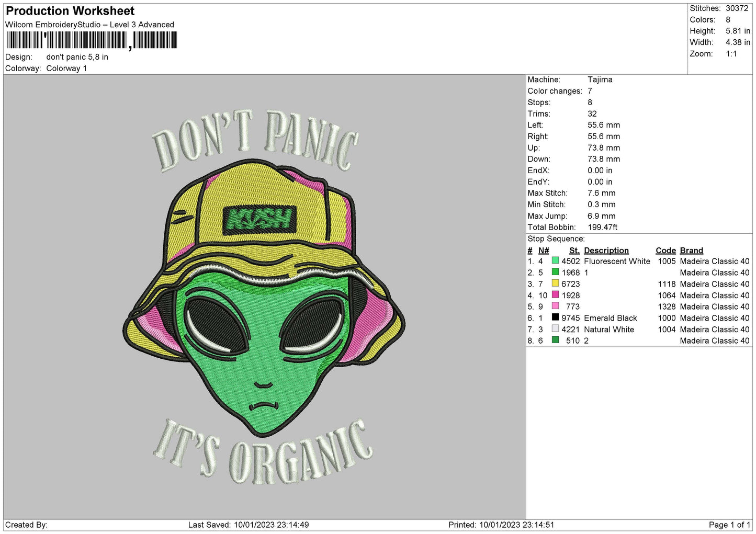
Task: Click the alien embroidery design preview
Action: click(264, 297)
